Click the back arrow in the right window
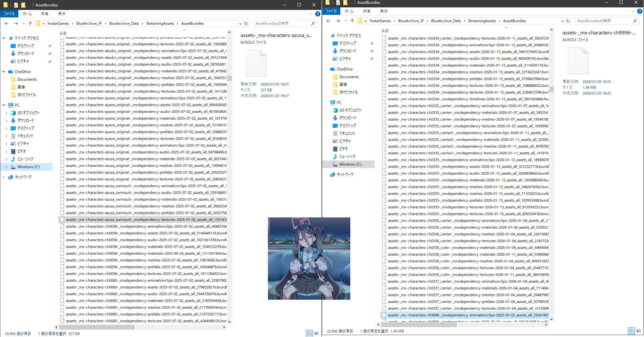Screen dimensions: 644x337 pyautogui.click(x=328, y=21)
